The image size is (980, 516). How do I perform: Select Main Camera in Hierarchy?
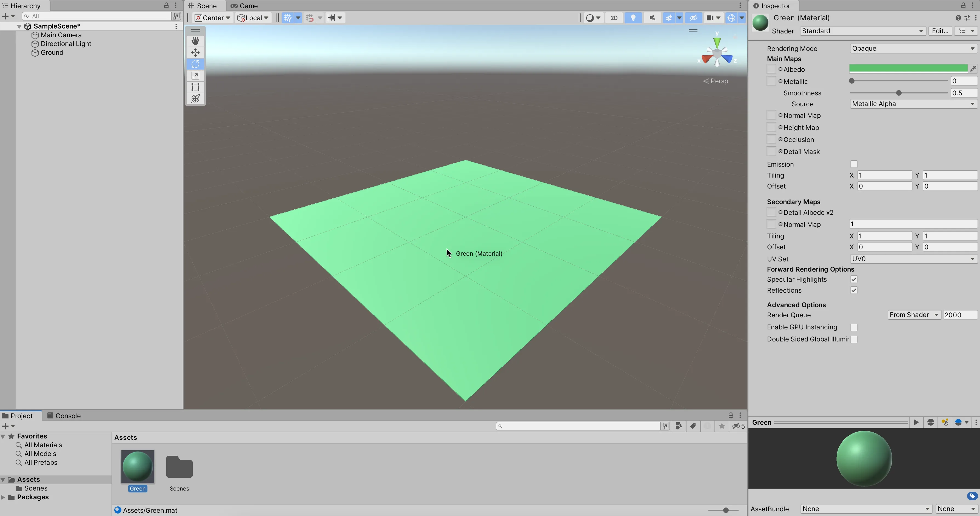pyautogui.click(x=61, y=35)
